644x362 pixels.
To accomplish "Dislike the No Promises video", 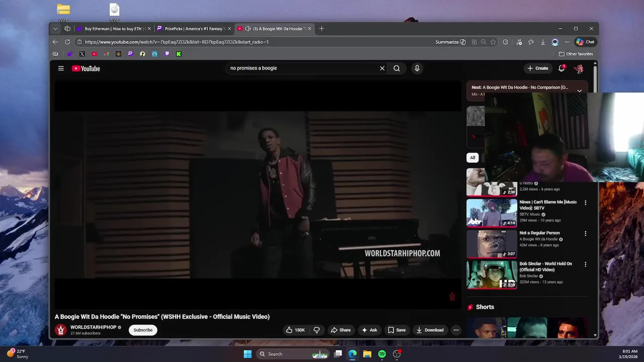I will pos(316,330).
